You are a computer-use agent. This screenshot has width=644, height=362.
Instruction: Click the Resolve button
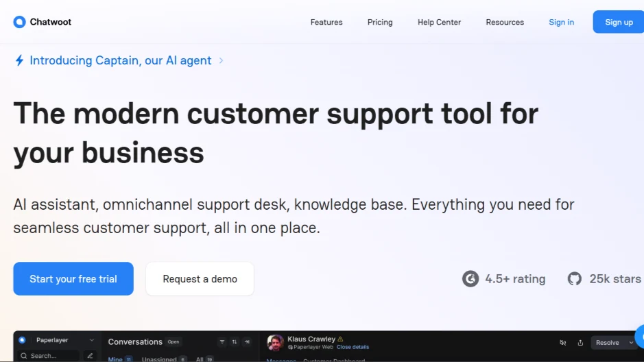[608, 343]
